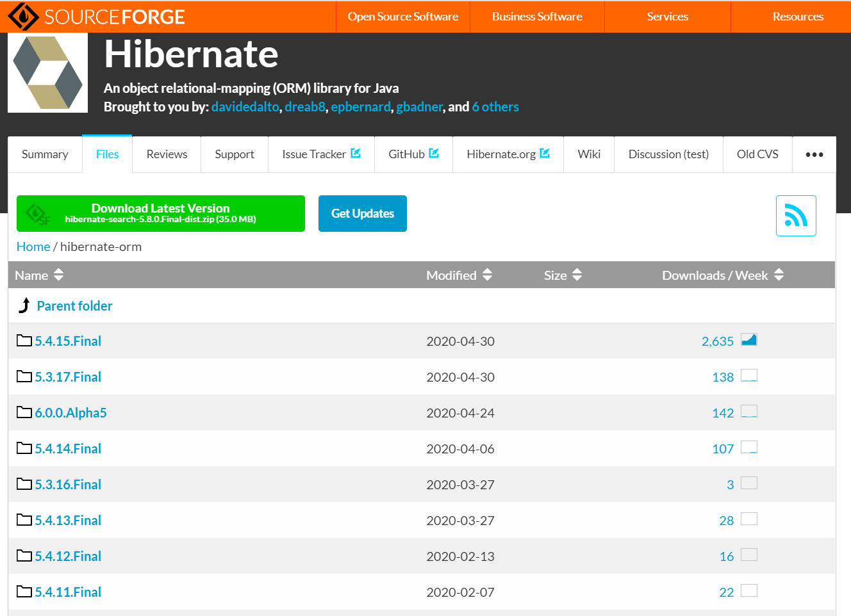Click the external link icon on Issue Tracker
Screen dimensions: 851x616
pyautogui.click(x=356, y=153)
